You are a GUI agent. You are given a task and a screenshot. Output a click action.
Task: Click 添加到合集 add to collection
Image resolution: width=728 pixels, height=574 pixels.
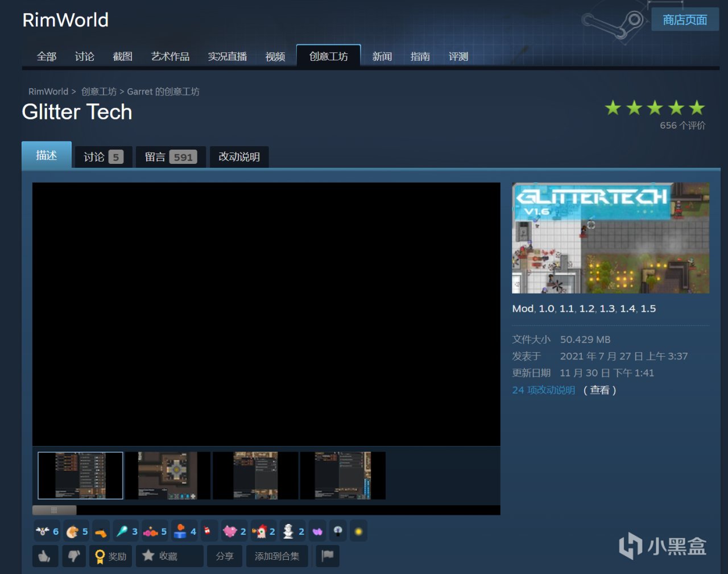277,556
